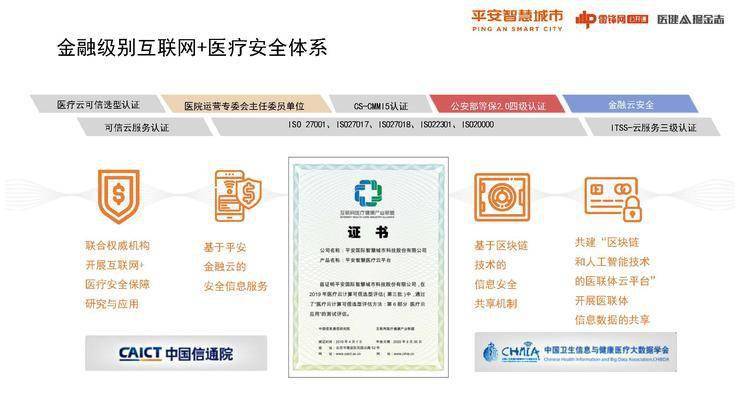Image resolution: width=740 pixels, height=416 pixels.
Task: Click the text 医疗安全保障
Action: tap(118, 284)
